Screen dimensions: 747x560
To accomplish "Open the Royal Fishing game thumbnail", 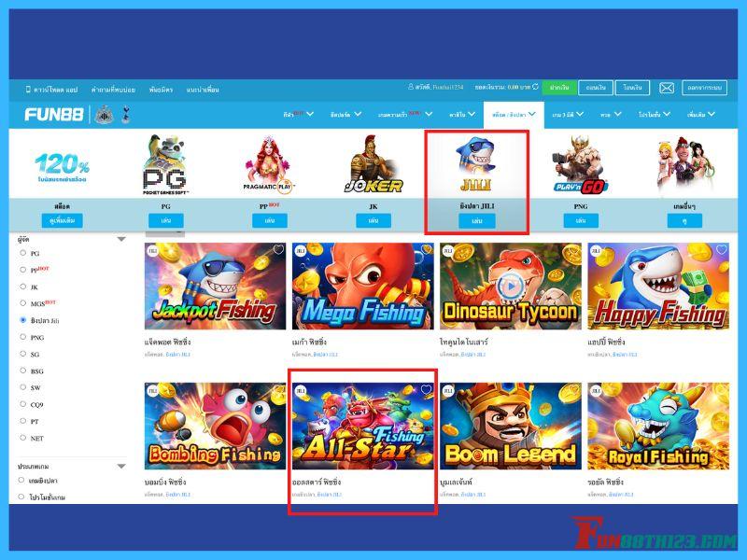I will (658, 427).
